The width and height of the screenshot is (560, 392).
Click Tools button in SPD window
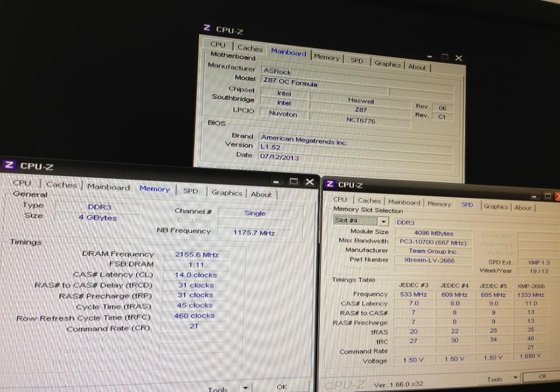pos(494,379)
